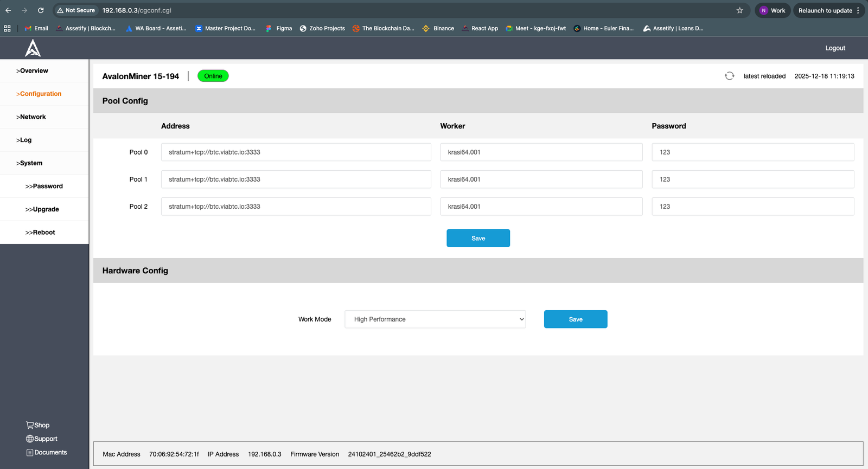Open the Work profile menu

pos(773,10)
